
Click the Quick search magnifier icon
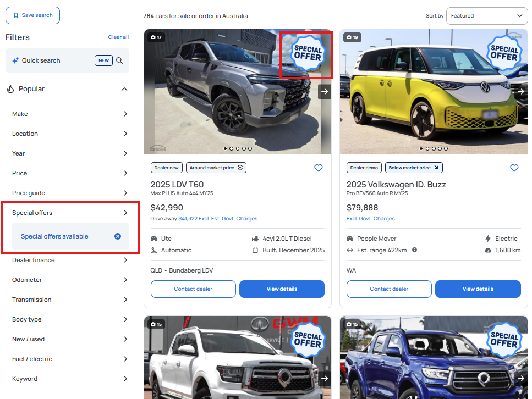pos(119,60)
